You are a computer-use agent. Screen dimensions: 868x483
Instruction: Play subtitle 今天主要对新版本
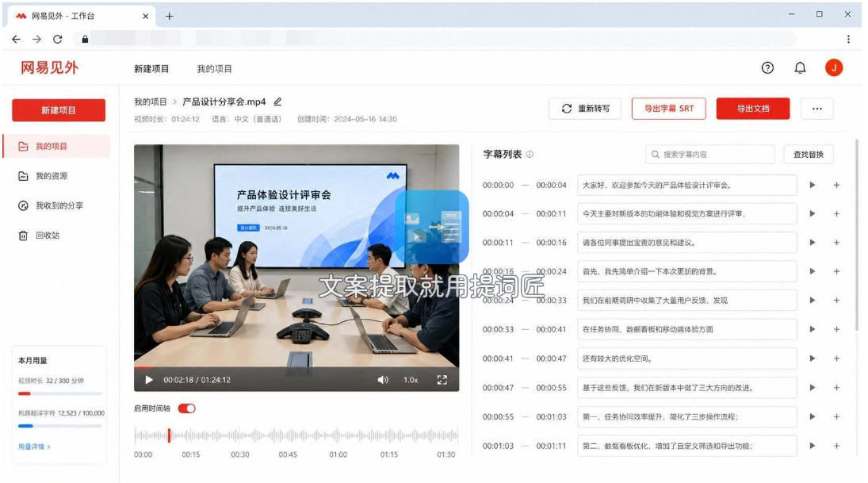812,214
